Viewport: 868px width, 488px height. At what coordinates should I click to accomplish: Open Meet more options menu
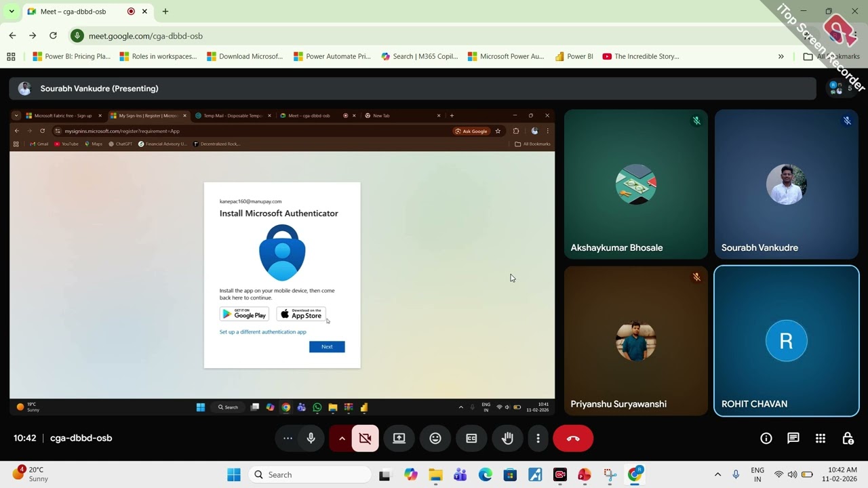click(538, 439)
